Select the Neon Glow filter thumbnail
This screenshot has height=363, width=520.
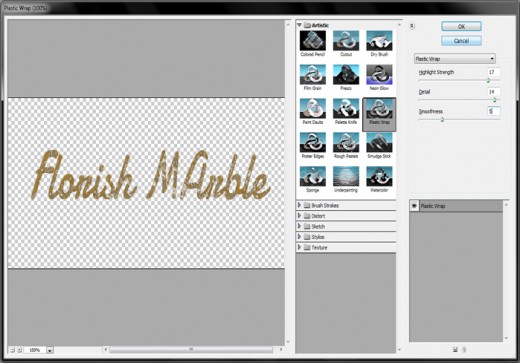(x=379, y=75)
